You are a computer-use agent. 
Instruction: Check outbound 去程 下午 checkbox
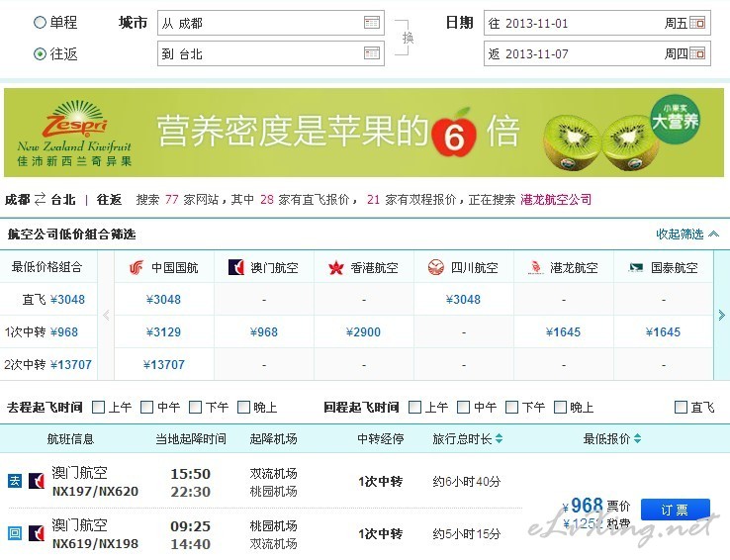pyautogui.click(x=196, y=408)
